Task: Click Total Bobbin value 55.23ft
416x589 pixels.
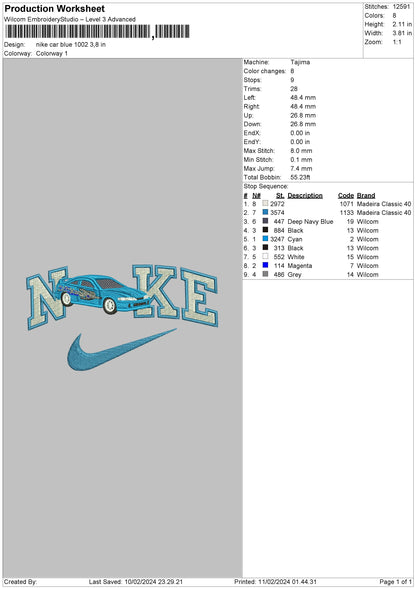Action: [300, 177]
